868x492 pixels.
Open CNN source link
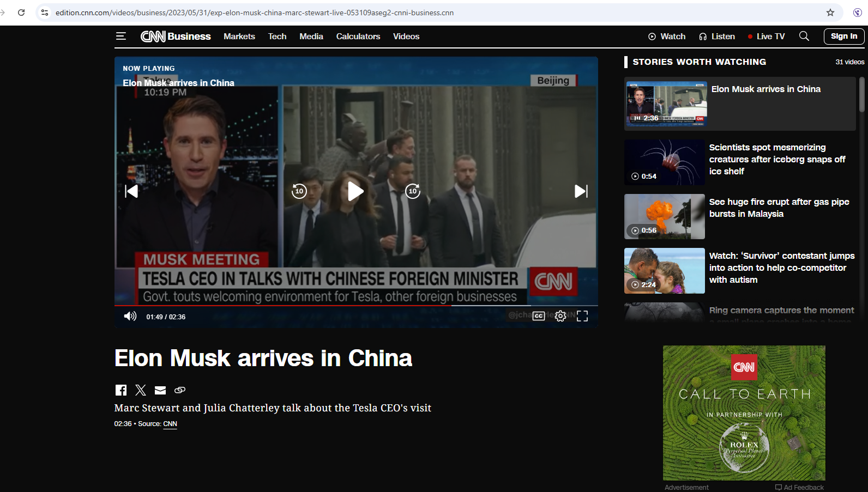pos(170,424)
